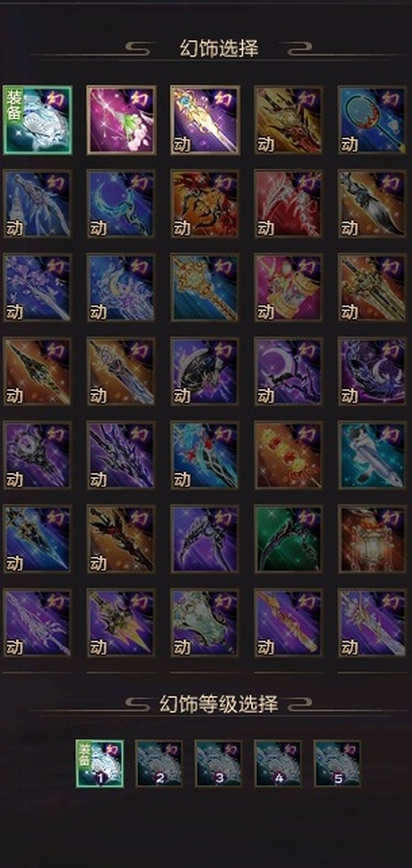This screenshot has height=868, width=412.
Task: Choose the pink milk tea cup skin
Action: pyautogui.click(x=288, y=287)
